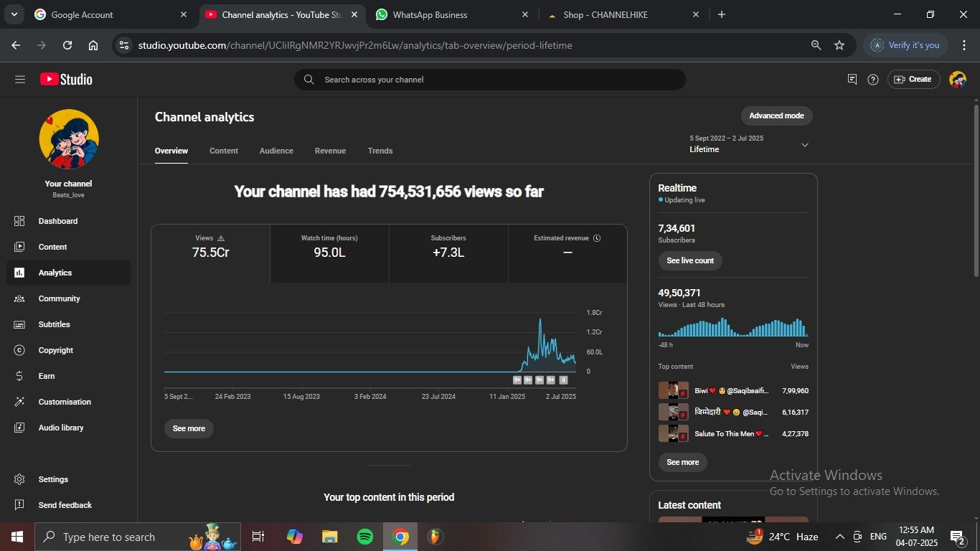Switch to the Overview tab

(171, 151)
